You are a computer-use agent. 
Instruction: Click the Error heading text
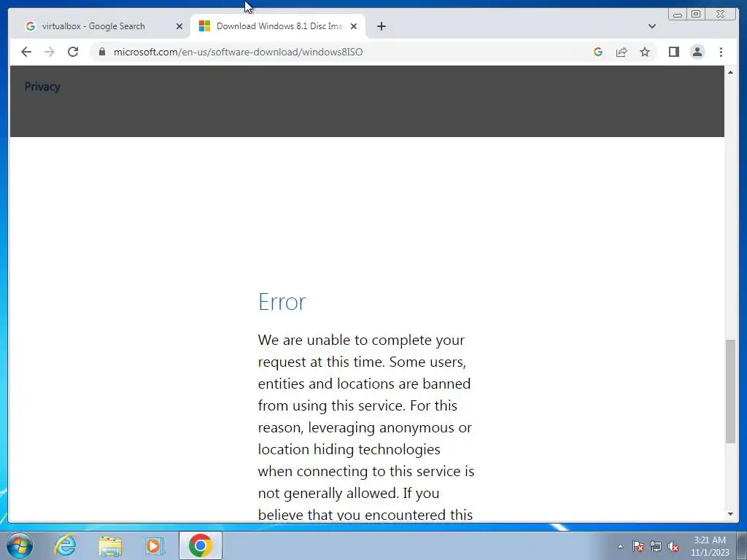282,302
